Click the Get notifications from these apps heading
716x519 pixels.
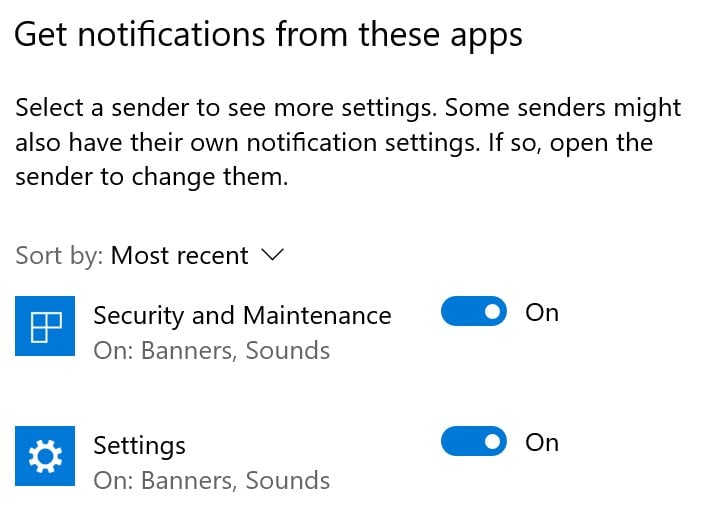268,36
